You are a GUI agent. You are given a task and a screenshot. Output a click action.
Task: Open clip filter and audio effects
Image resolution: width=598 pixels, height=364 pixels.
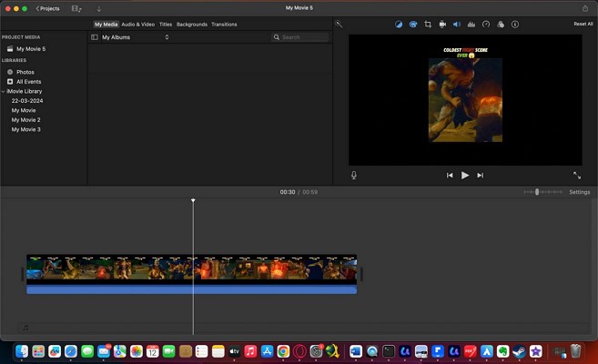tap(501, 25)
